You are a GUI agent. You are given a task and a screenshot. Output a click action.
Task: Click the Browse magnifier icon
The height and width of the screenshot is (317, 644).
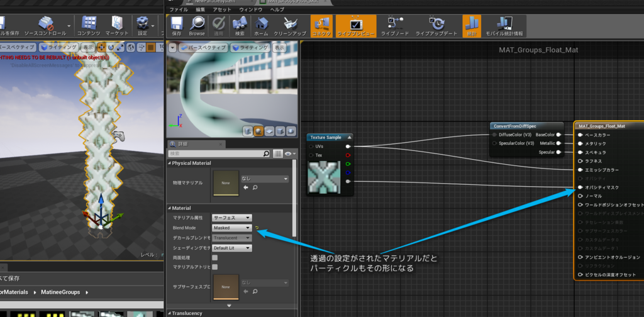point(197,26)
